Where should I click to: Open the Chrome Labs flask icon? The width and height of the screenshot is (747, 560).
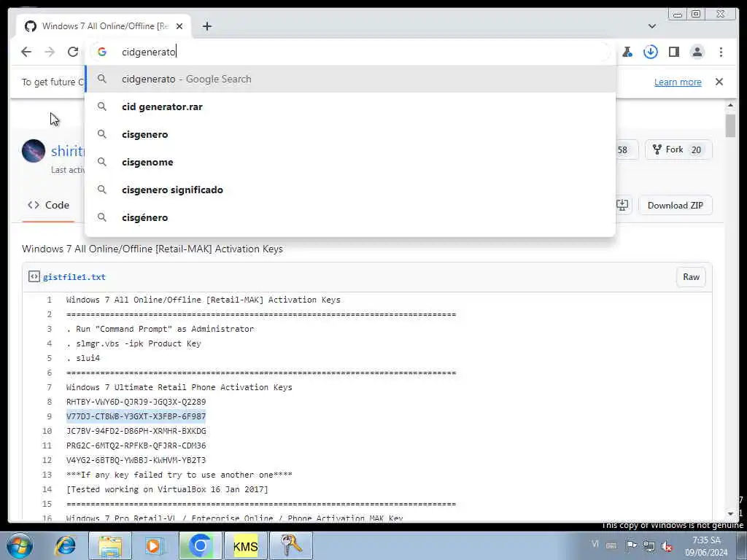point(627,52)
